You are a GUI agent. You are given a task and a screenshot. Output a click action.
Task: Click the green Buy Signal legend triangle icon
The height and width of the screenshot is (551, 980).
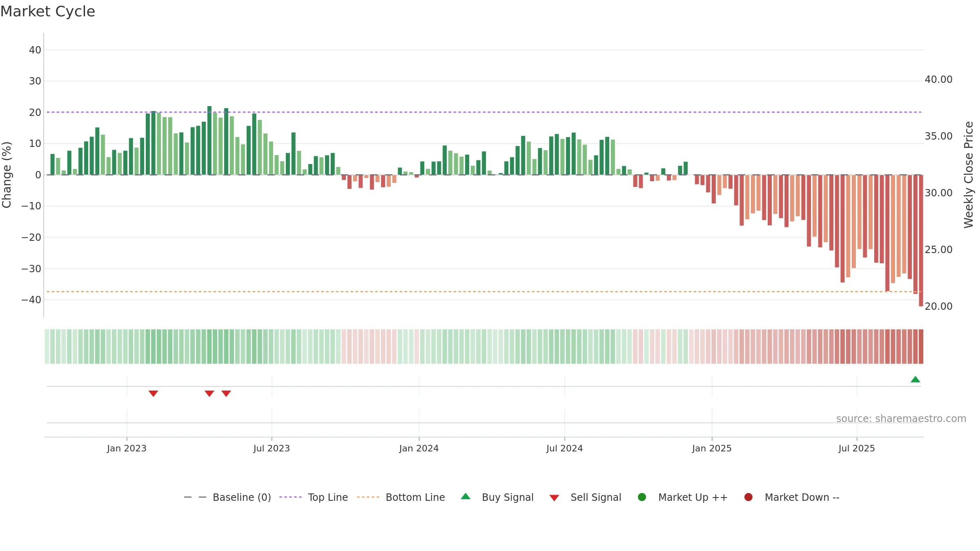(x=465, y=496)
